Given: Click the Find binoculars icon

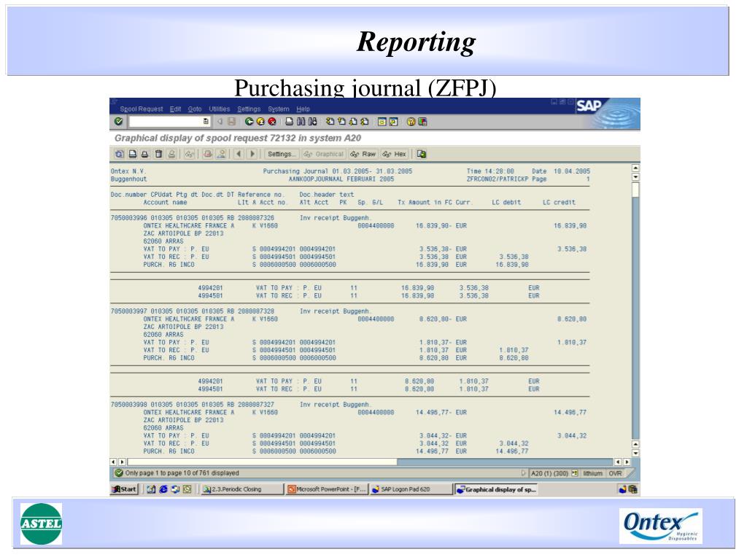Looking at the screenshot, I should 301,122.
